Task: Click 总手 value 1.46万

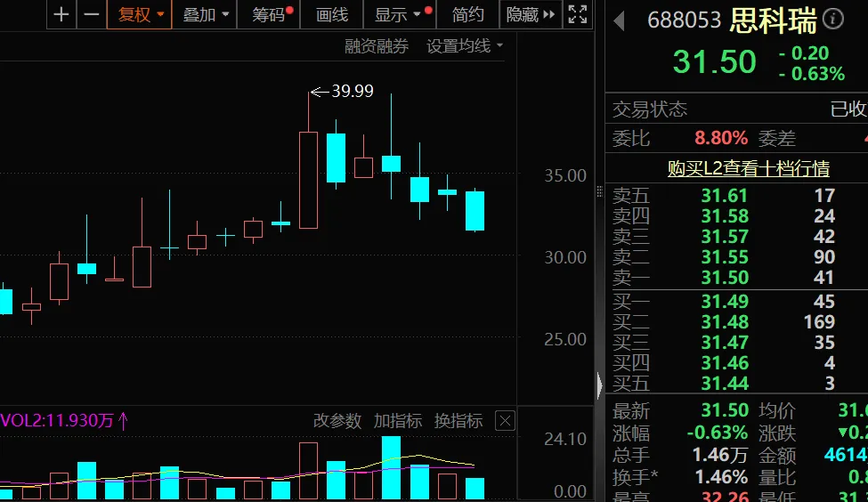Action: tap(720, 455)
